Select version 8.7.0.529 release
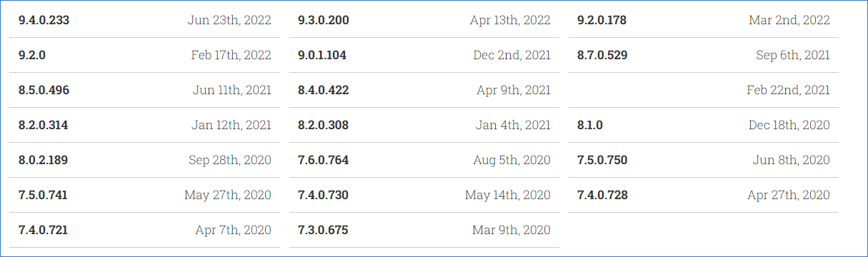 tap(602, 55)
